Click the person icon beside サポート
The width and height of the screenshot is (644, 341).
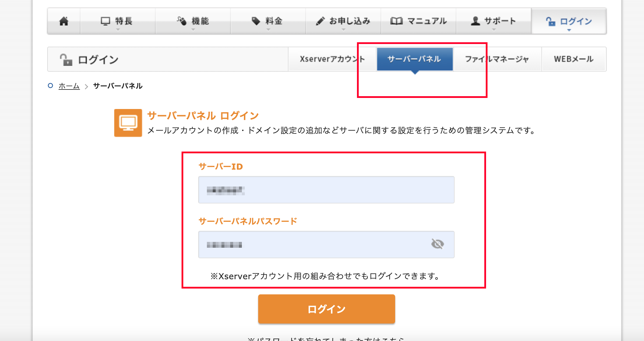475,21
